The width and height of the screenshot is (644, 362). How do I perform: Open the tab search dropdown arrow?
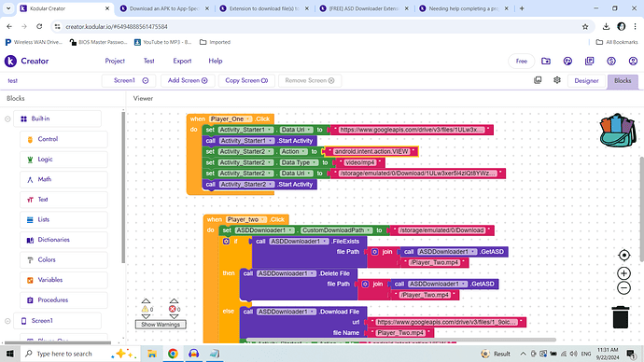click(x=8, y=8)
